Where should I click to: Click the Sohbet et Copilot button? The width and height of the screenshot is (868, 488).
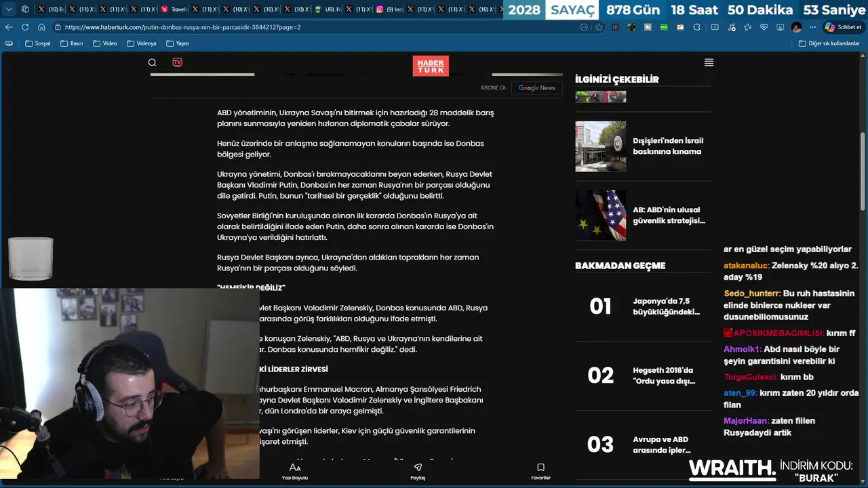pos(843,27)
